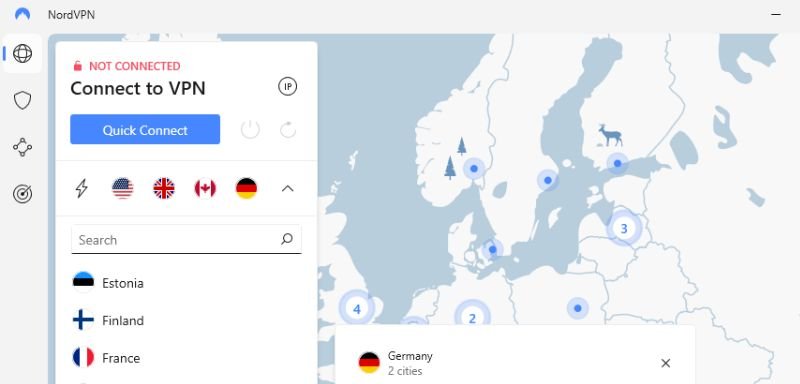Click the refresh reconnect circular arrow
This screenshot has width=800, height=384.
tap(288, 130)
